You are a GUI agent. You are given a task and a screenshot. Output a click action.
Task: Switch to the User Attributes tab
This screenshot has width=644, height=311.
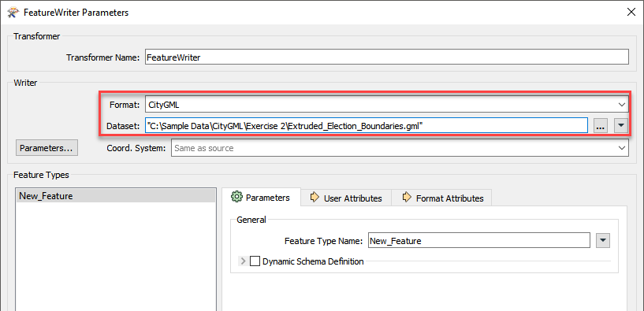click(x=346, y=198)
